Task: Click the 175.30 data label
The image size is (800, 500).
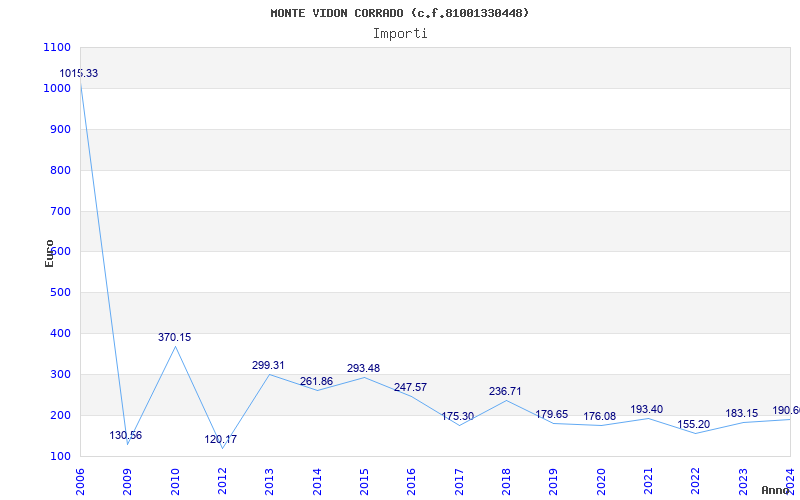Action: coord(457,417)
